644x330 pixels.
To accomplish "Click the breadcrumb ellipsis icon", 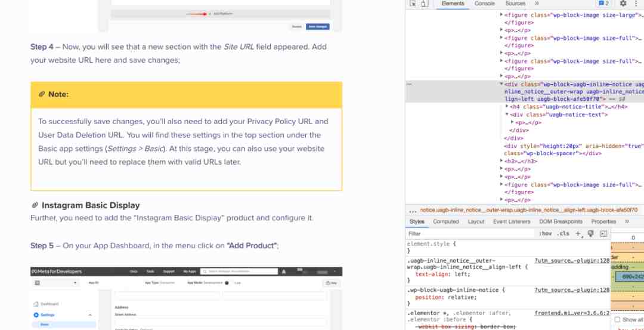I will pos(413,211).
